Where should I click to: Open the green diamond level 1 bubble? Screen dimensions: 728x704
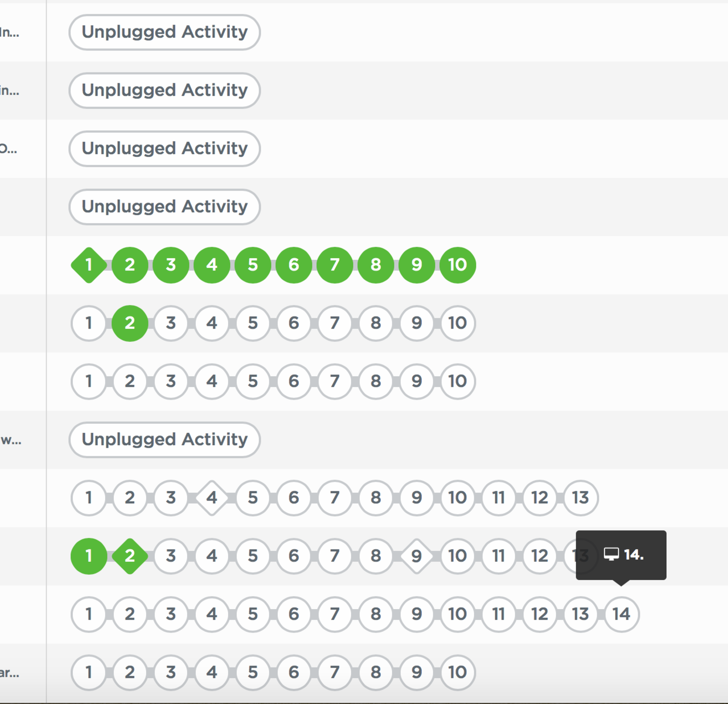point(89,265)
